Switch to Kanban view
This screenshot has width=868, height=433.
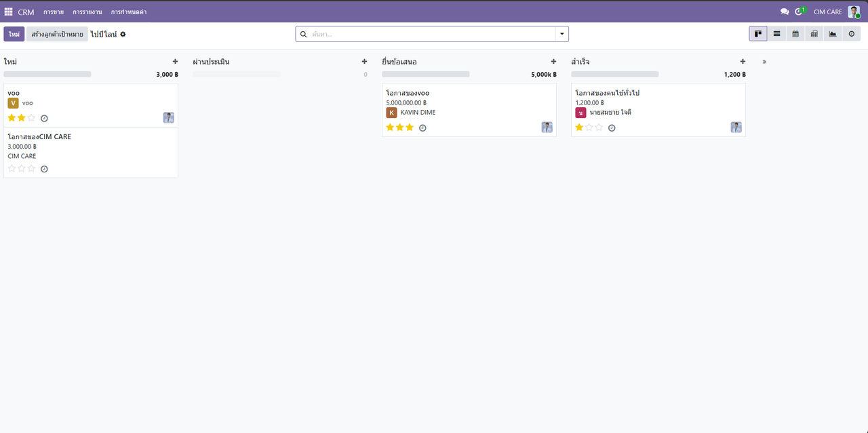click(758, 34)
